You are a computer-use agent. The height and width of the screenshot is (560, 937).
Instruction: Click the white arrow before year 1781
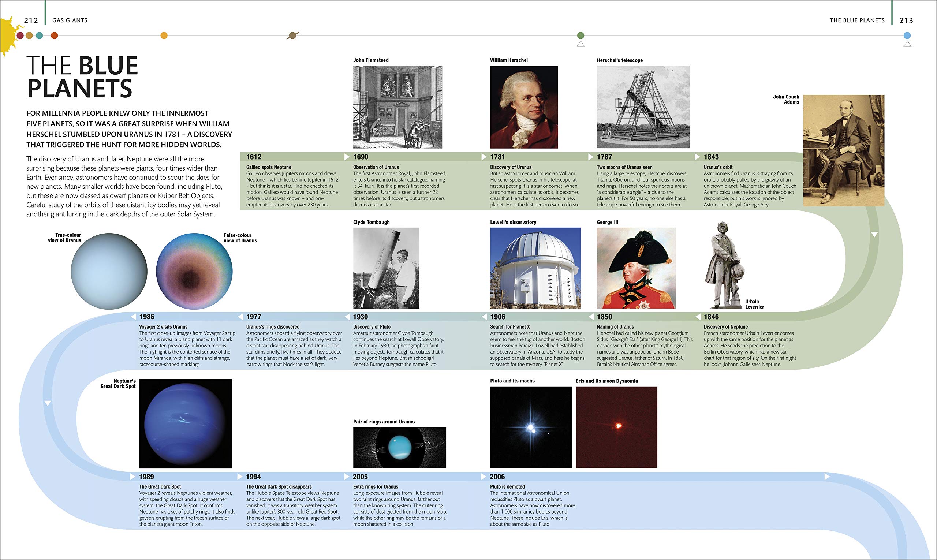(x=484, y=157)
